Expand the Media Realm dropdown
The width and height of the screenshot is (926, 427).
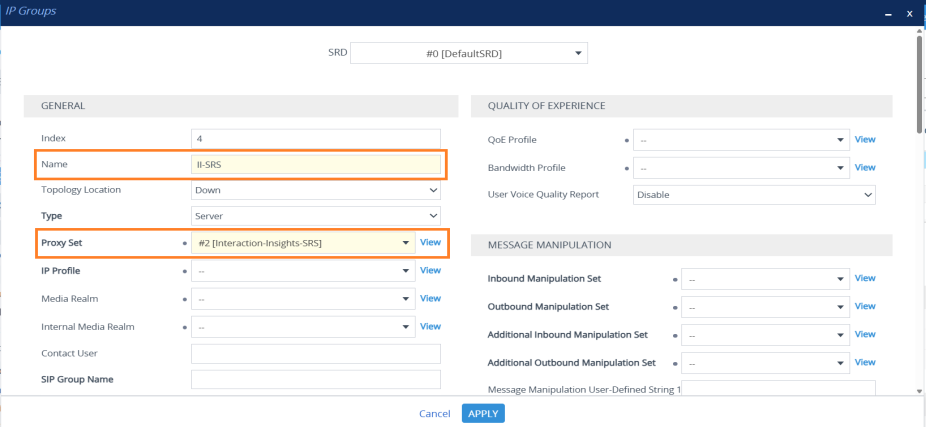coord(303,298)
